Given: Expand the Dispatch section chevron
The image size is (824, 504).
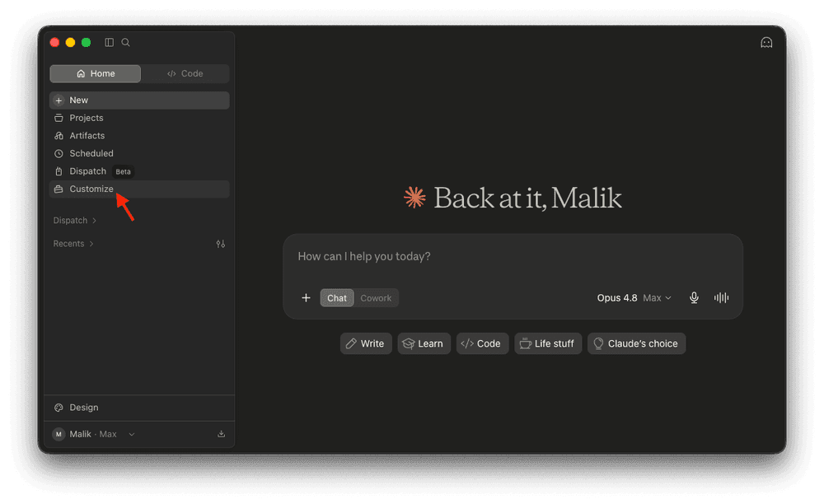Looking at the screenshot, I should tap(94, 221).
